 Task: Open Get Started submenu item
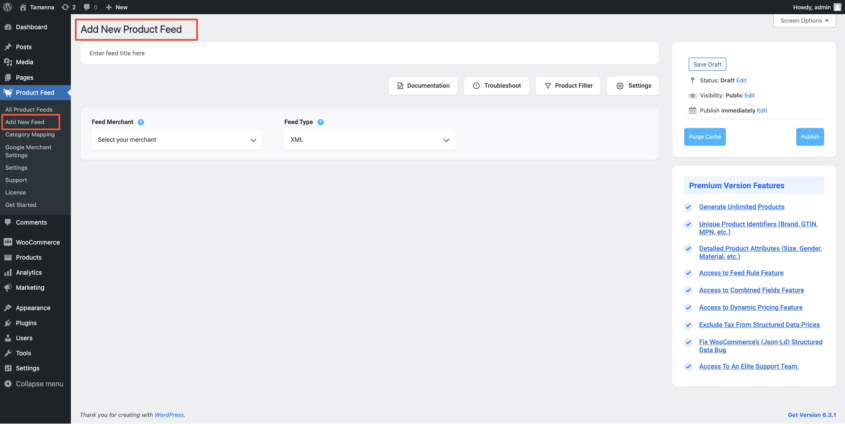point(21,205)
